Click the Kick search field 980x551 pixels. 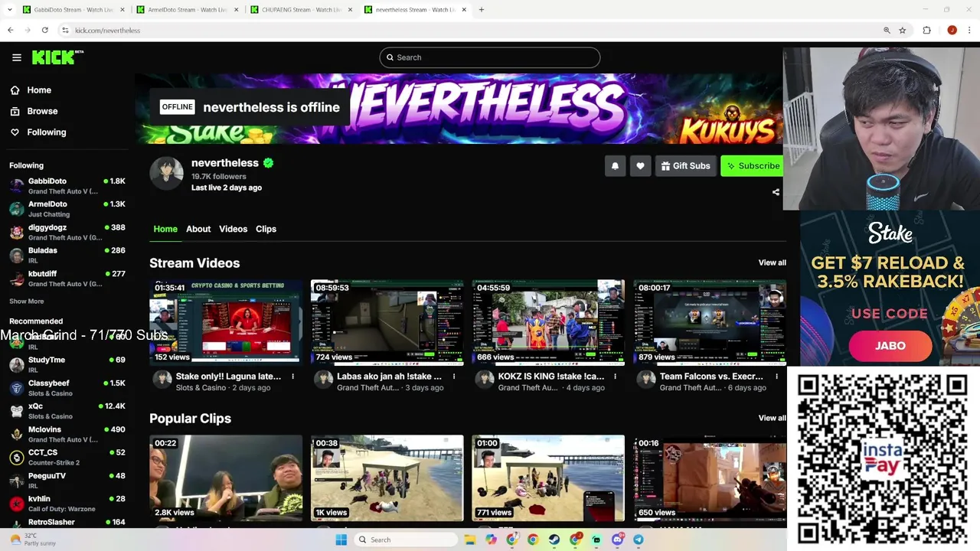tap(490, 57)
